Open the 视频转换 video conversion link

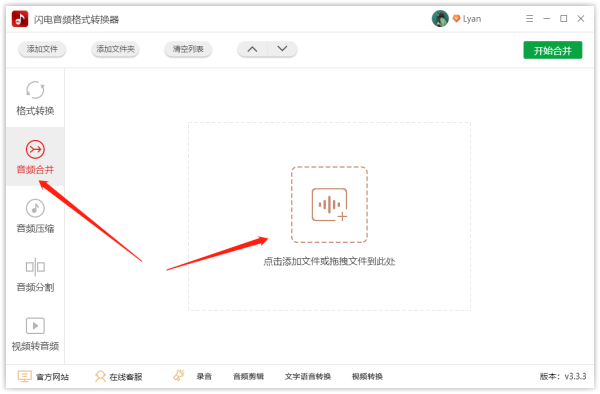367,377
